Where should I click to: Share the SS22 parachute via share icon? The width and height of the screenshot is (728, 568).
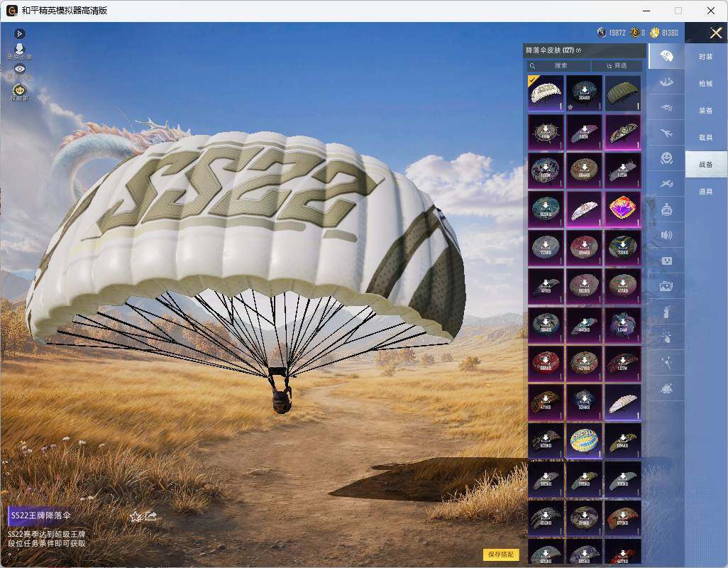(x=151, y=516)
